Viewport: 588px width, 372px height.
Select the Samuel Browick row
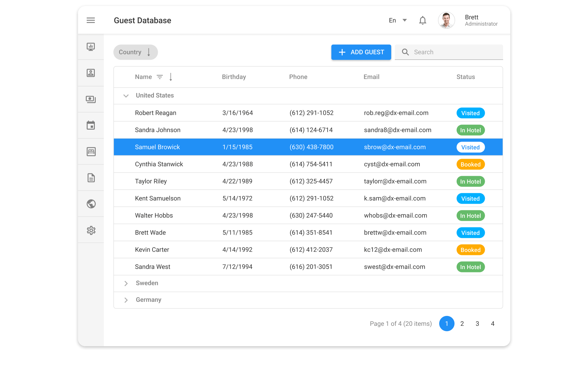[308, 147]
